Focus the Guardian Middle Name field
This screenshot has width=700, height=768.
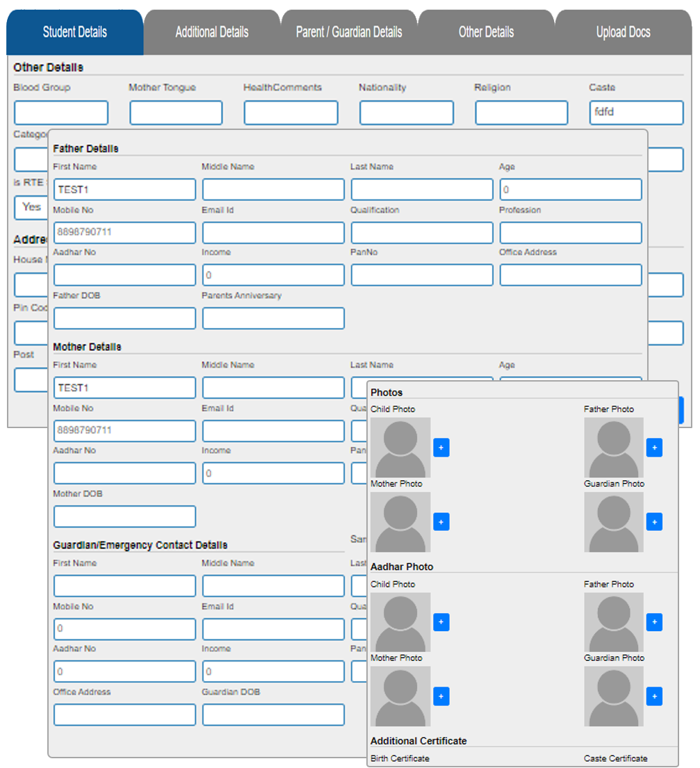273,586
